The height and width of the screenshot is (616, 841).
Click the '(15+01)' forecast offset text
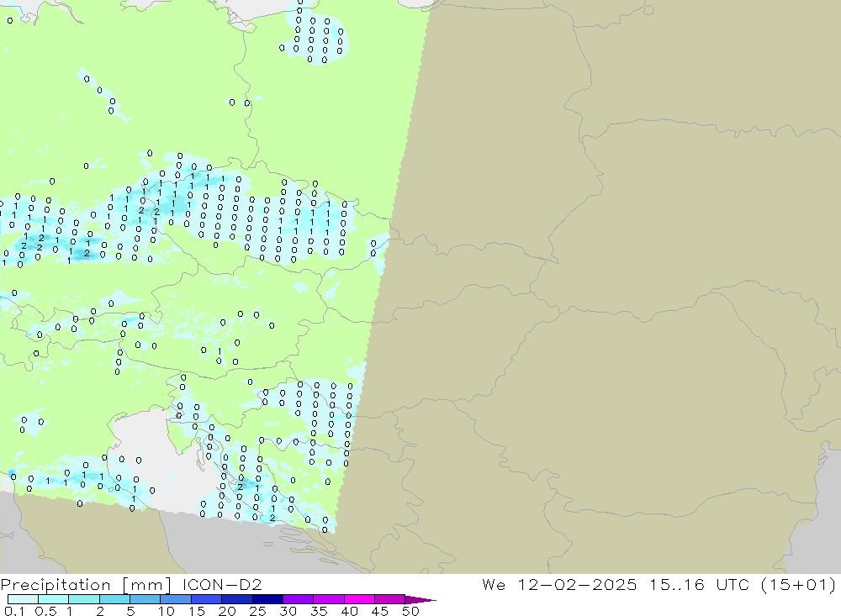point(799,584)
